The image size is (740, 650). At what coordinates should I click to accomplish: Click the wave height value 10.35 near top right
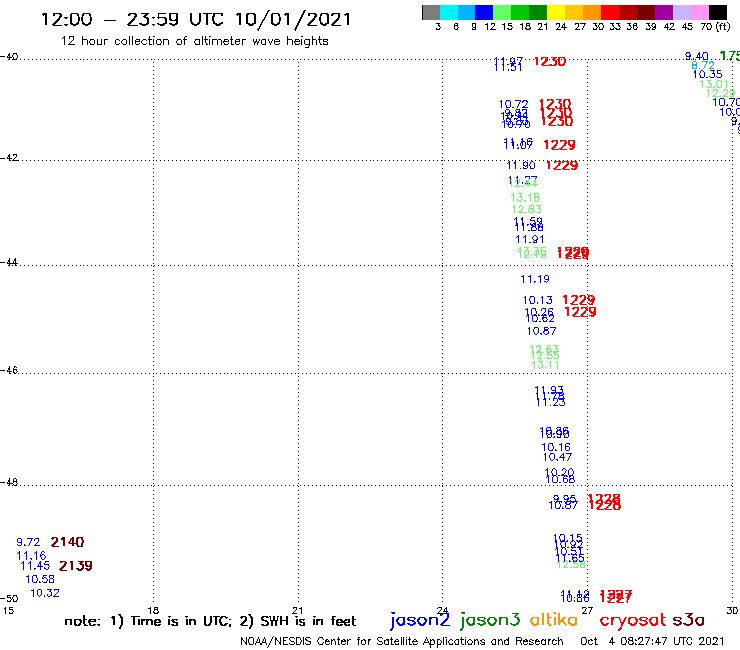click(707, 75)
